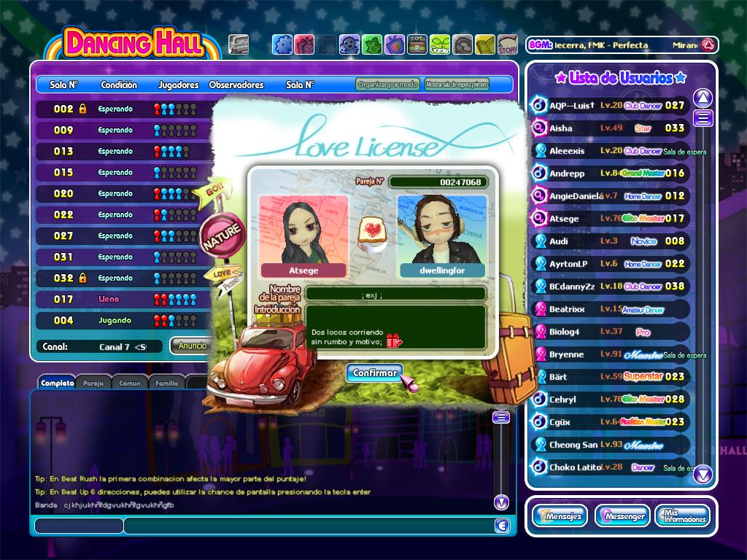This screenshot has height=560, width=747.
Task: Click Atsege's avatar portrait
Action: 303,230
